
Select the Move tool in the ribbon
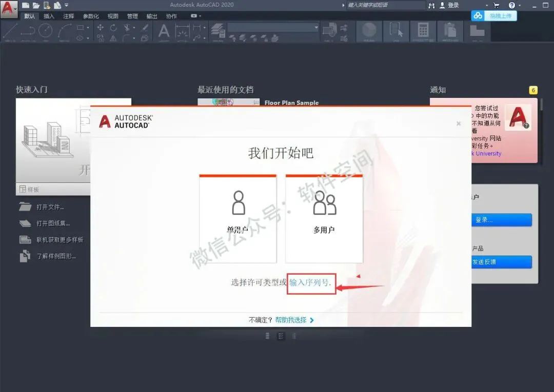[101, 27]
